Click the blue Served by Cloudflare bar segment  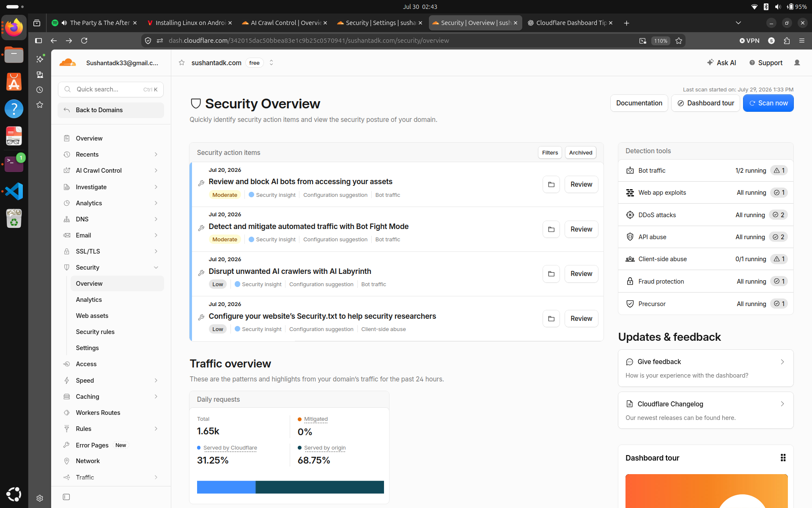(226, 487)
